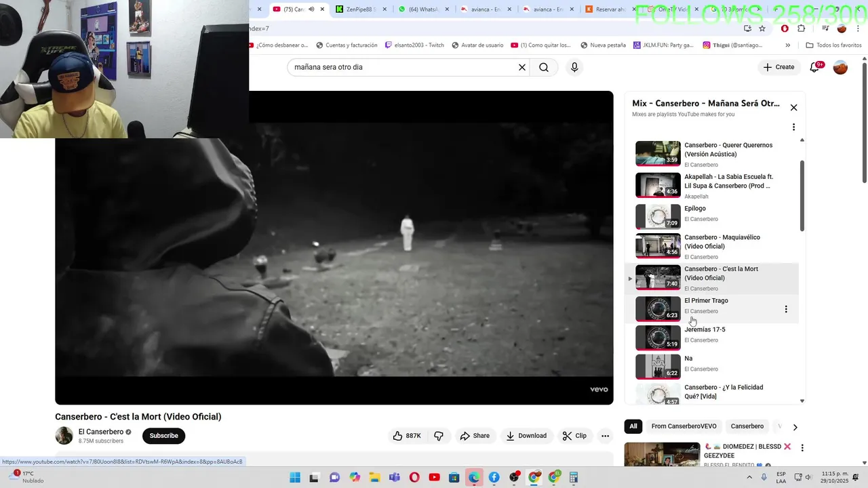Image resolution: width=868 pixels, height=488 pixels.
Task: Open Todos los favoritos bookmarks folder
Action: coord(833,45)
